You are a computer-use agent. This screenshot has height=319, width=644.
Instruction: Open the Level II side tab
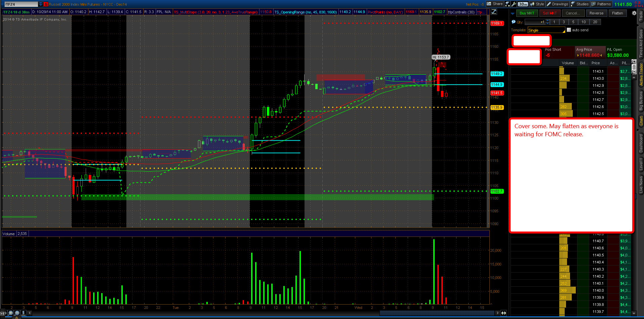click(x=641, y=165)
